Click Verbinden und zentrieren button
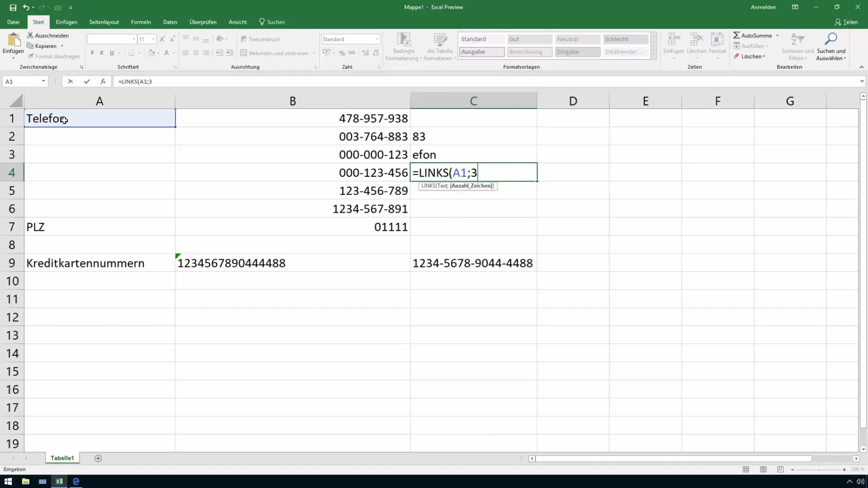 pyautogui.click(x=274, y=53)
